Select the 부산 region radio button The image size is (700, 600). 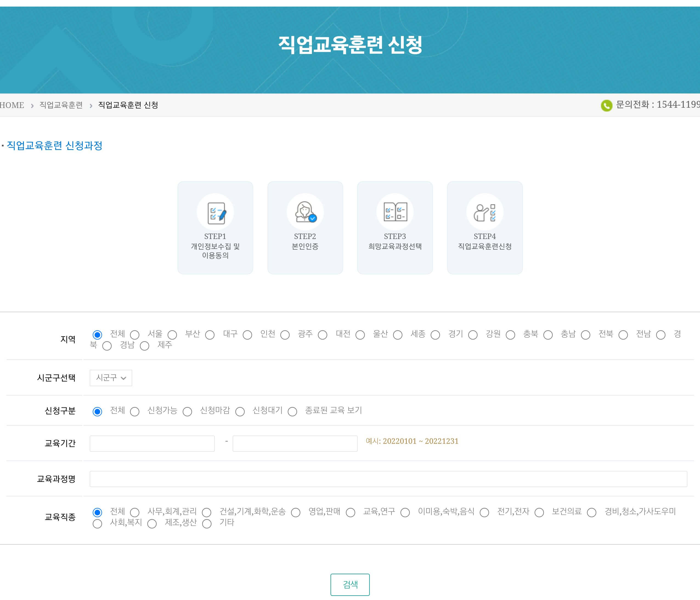[x=173, y=335]
